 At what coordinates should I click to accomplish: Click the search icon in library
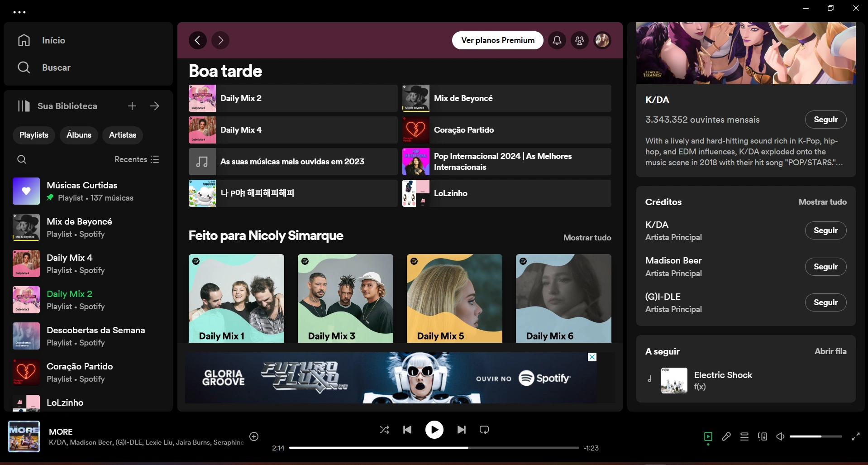click(x=22, y=159)
